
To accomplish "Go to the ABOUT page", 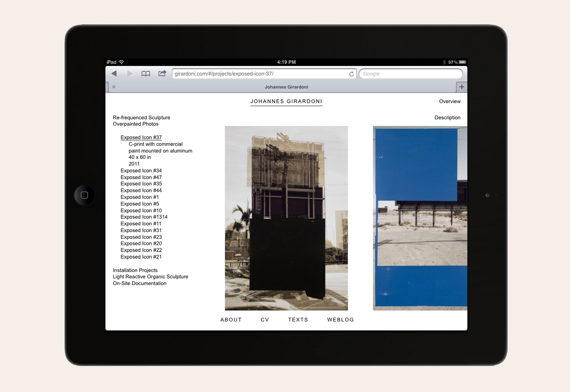I will click(x=231, y=320).
